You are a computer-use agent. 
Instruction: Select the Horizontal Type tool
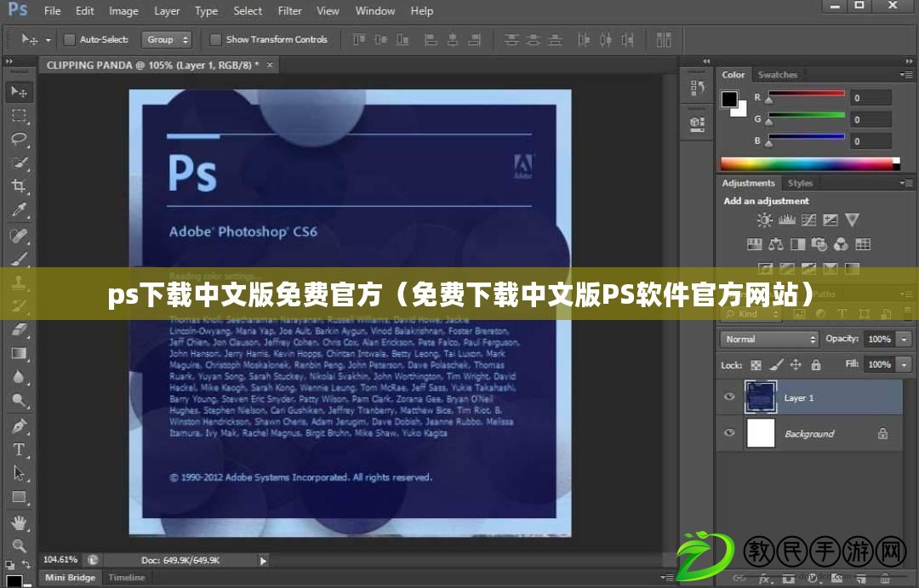(x=19, y=449)
